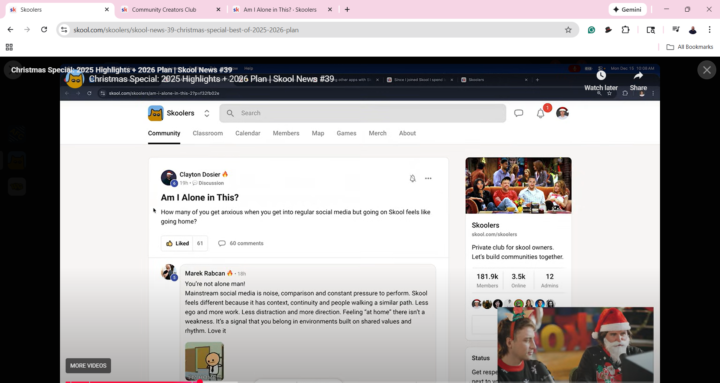Image resolution: width=720 pixels, height=383 pixels.
Task: Open the Discussion category label
Action: [211, 183]
